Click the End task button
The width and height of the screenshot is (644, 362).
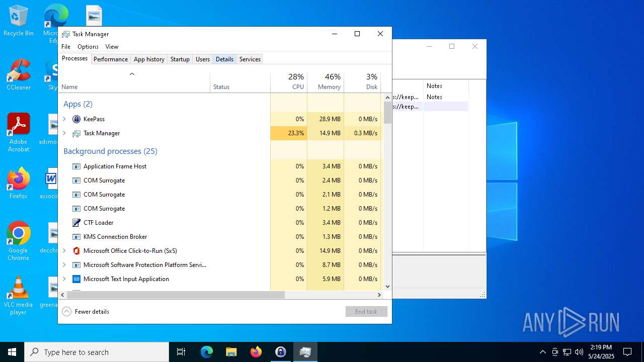click(x=366, y=312)
